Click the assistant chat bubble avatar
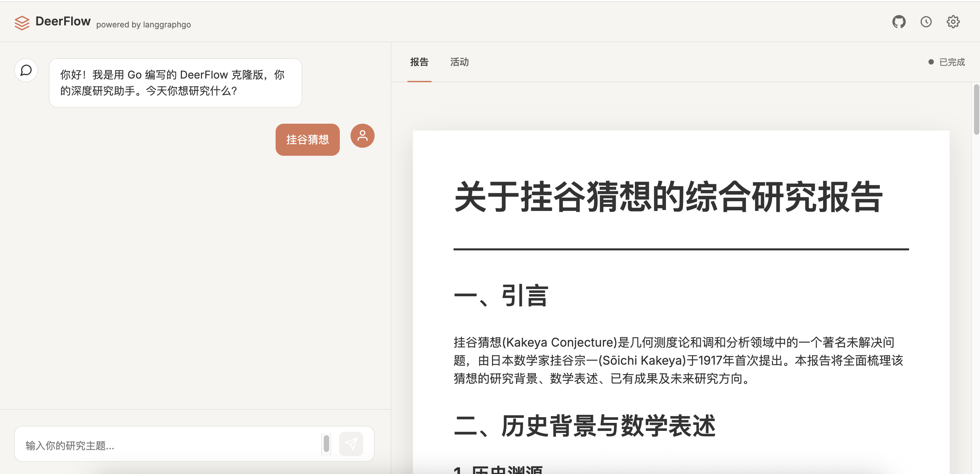The width and height of the screenshot is (980, 474). point(26,70)
